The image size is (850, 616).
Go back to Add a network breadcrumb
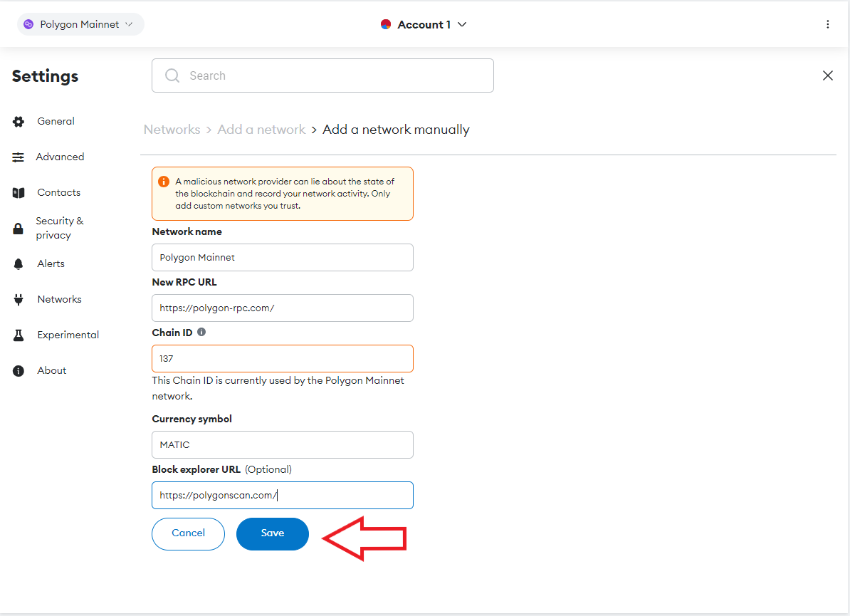[x=261, y=130]
